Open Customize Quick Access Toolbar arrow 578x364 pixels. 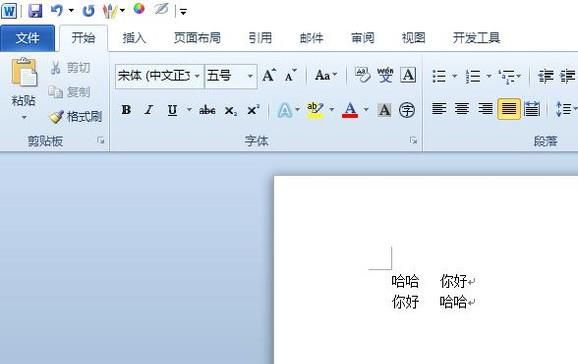pos(183,12)
